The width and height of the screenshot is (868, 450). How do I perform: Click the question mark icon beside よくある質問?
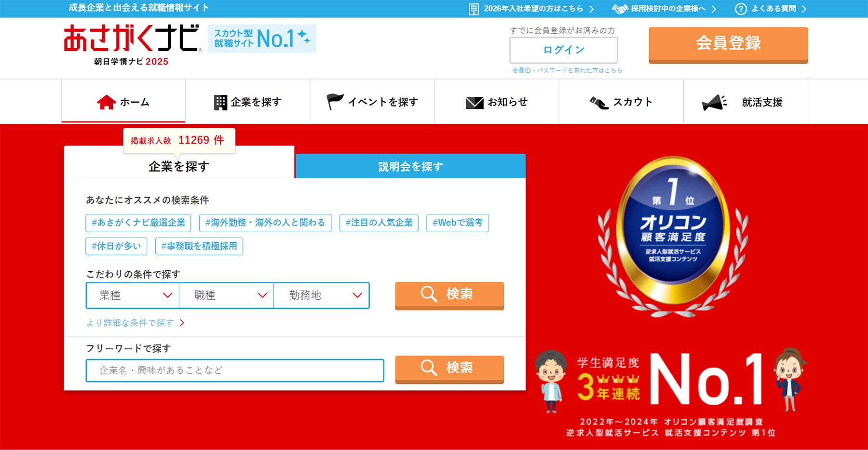[x=741, y=9]
